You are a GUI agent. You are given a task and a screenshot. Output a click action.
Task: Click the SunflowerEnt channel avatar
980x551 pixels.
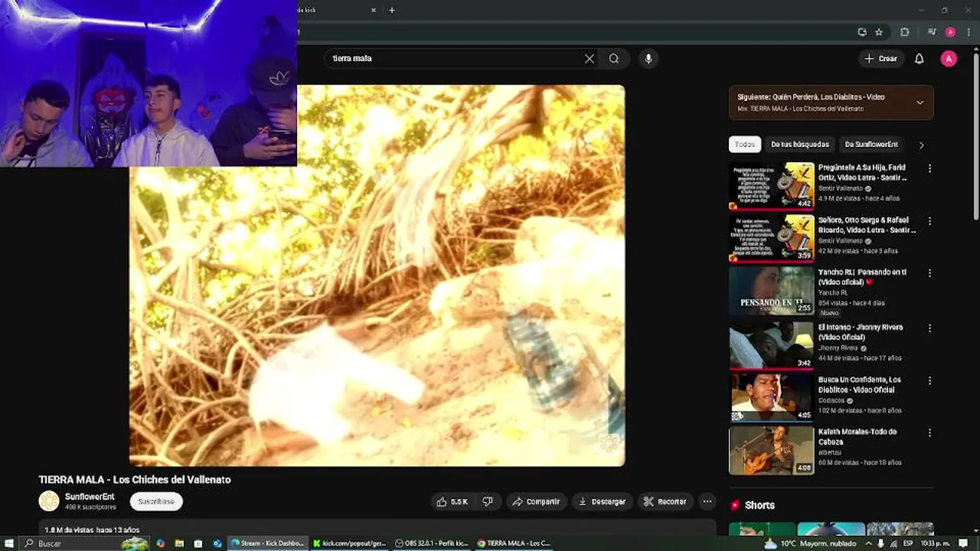click(49, 501)
